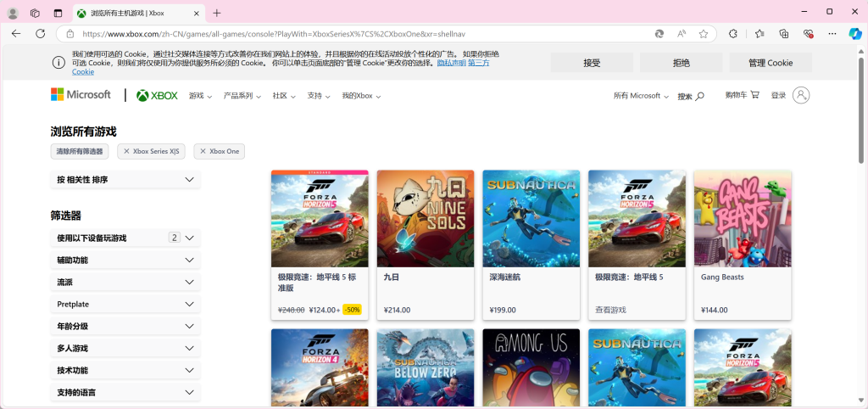Close the browser tab with X
This screenshot has height=409, width=868.
click(198, 14)
